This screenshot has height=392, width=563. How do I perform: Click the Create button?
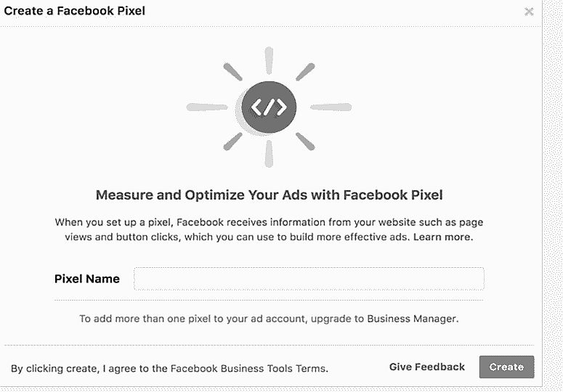pyautogui.click(x=506, y=367)
